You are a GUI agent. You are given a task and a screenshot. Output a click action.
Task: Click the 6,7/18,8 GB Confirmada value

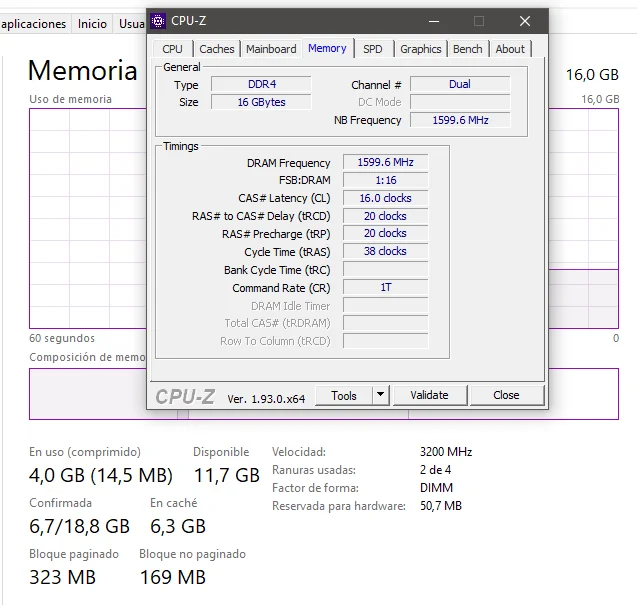(79, 526)
